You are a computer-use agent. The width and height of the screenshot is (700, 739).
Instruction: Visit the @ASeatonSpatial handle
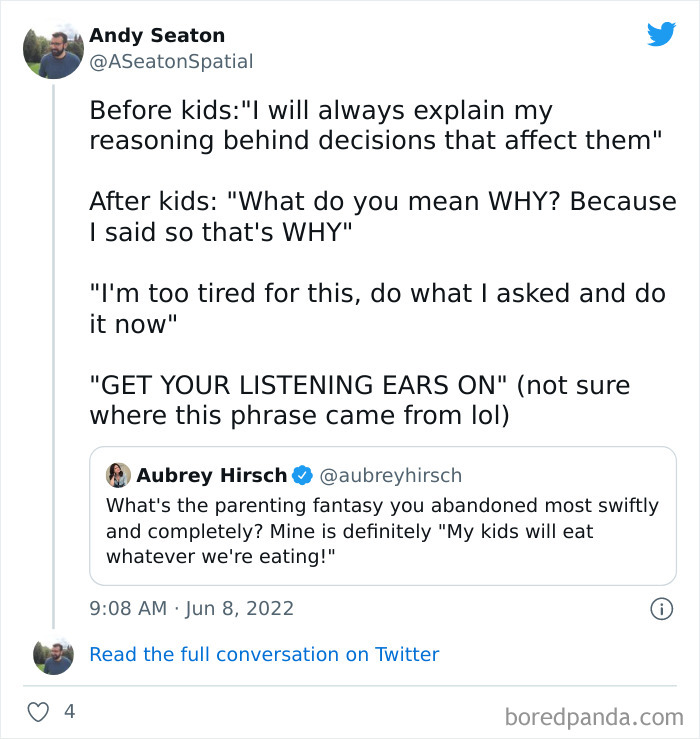pos(171,62)
